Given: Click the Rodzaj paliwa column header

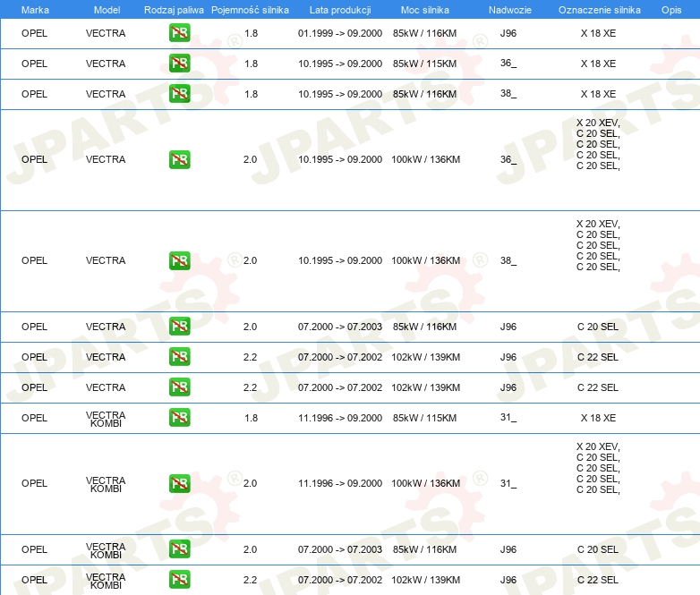Looking at the screenshot, I should click(174, 9).
